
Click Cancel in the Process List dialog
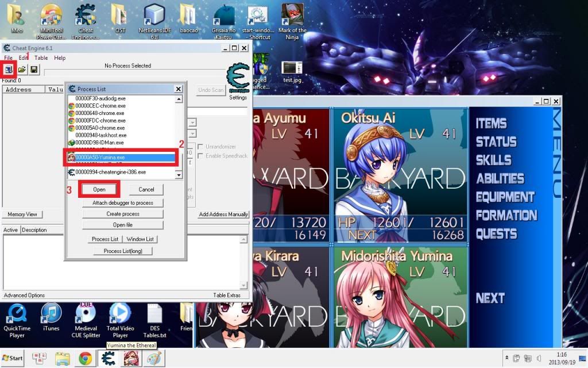pos(146,190)
